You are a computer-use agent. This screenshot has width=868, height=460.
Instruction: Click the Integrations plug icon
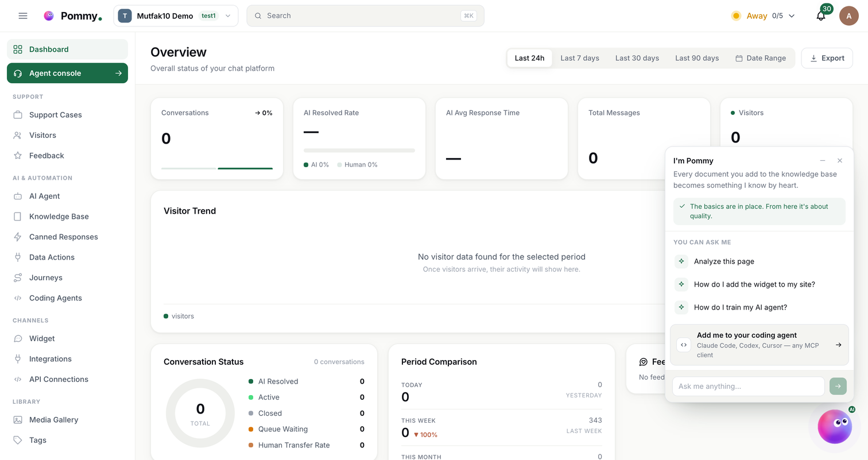(18, 359)
